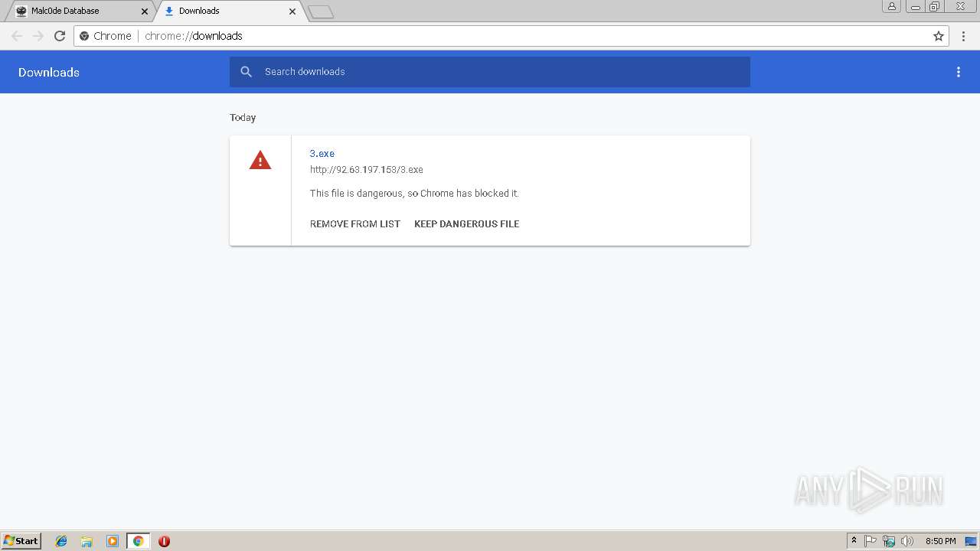
Task: Click the chrome://downloads address bar
Action: (x=511, y=36)
